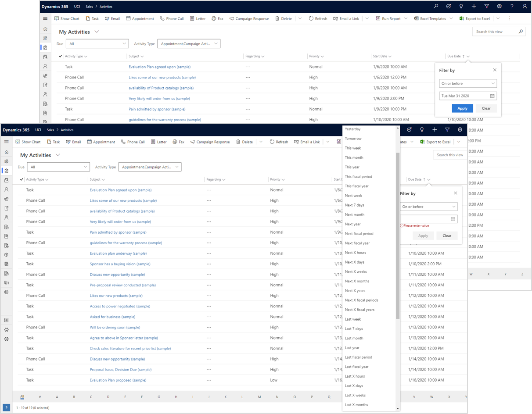Screen dimensions: 532x414
Task: Create an Appointment in front window
Action: pyautogui.click(x=101, y=142)
